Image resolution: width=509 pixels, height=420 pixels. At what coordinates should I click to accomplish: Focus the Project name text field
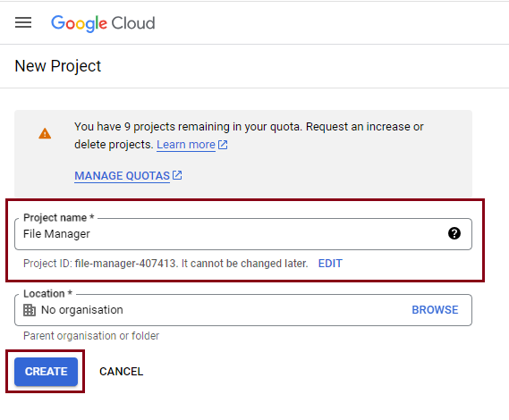point(243,234)
